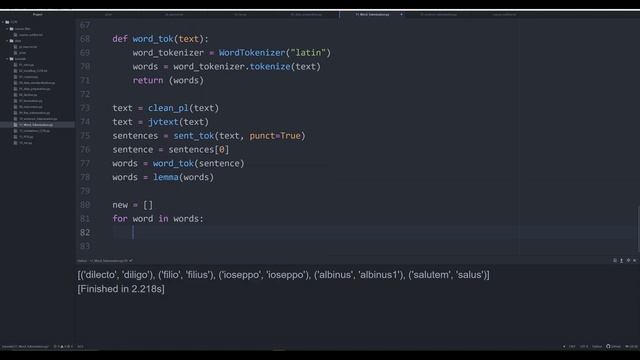The width and height of the screenshot is (640, 360).
Task: Click lemma call on line 78
Action: 166,177
